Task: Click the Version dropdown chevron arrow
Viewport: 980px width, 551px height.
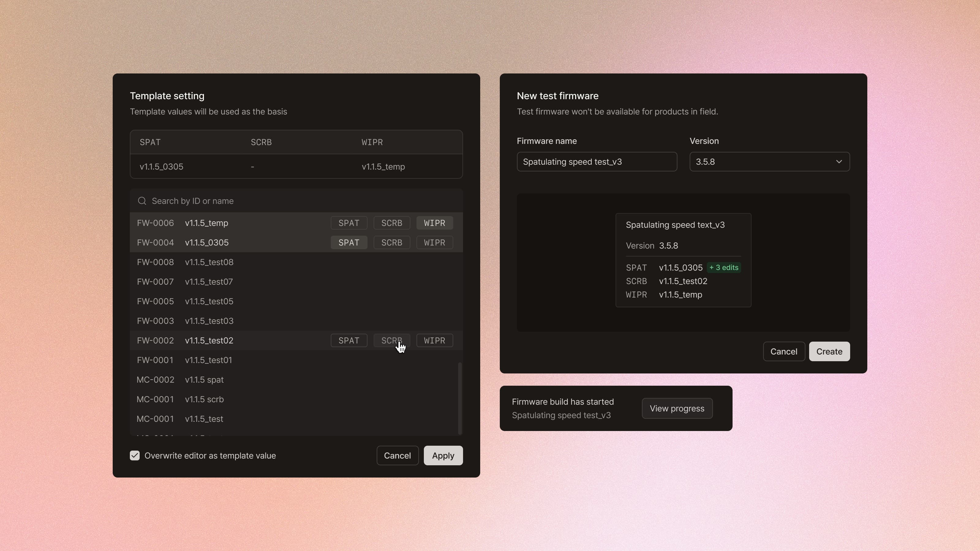Action: coord(839,162)
